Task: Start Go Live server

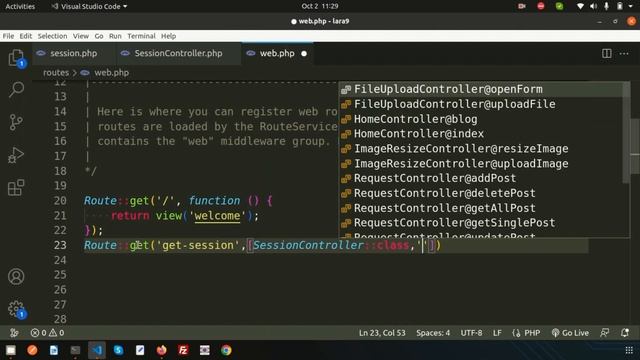Action: [x=570, y=333]
